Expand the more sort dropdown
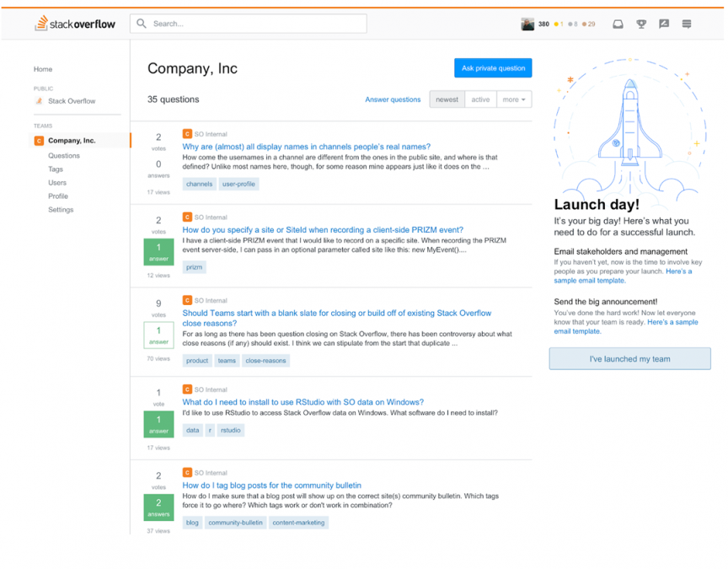 [514, 99]
